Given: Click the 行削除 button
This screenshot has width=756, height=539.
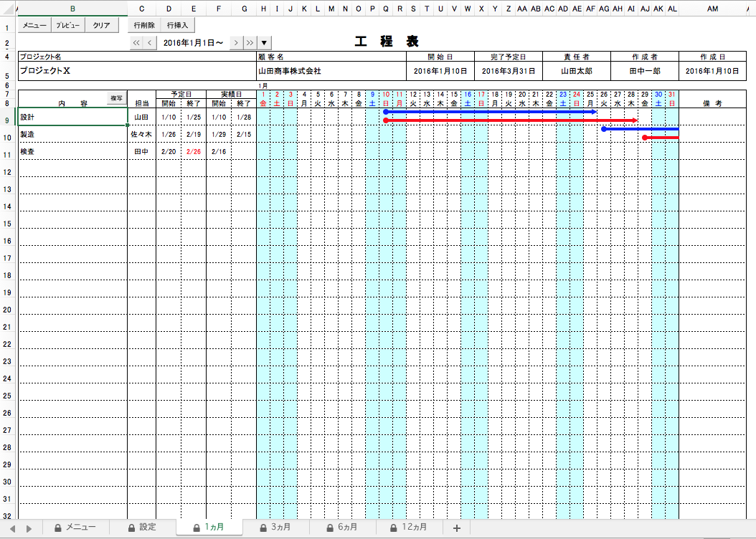Looking at the screenshot, I should (144, 25).
